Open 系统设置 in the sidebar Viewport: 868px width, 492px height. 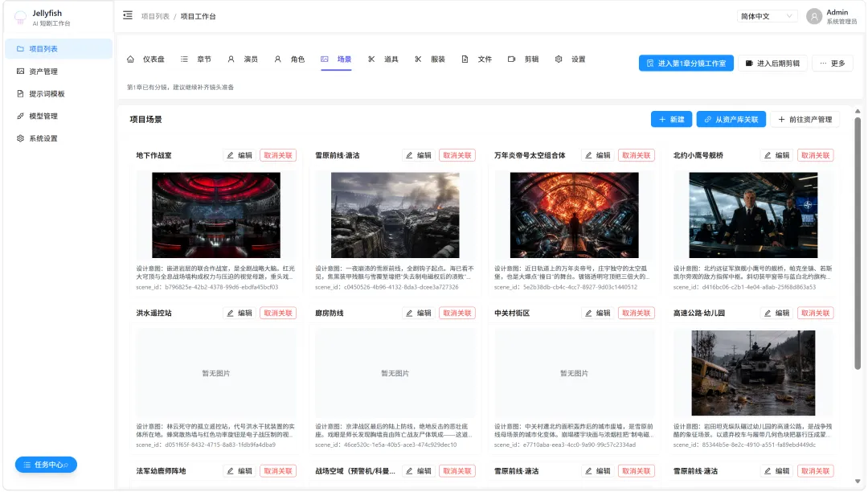[58, 138]
